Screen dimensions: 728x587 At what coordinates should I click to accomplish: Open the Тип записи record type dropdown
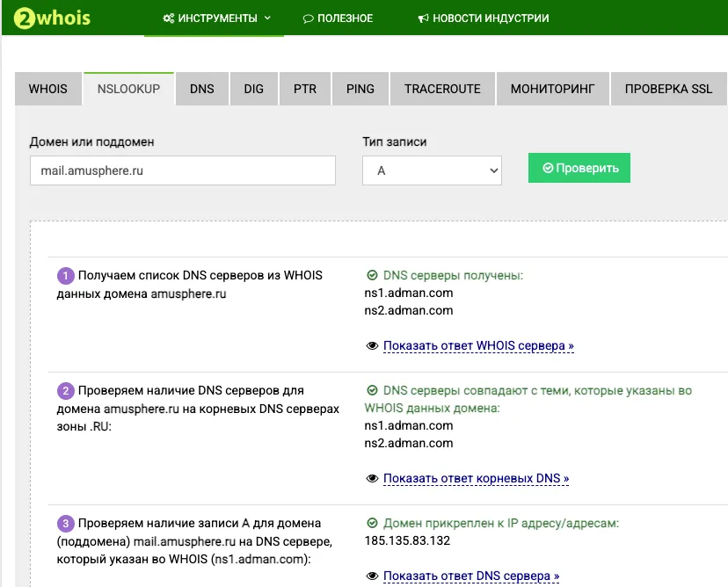click(432, 170)
